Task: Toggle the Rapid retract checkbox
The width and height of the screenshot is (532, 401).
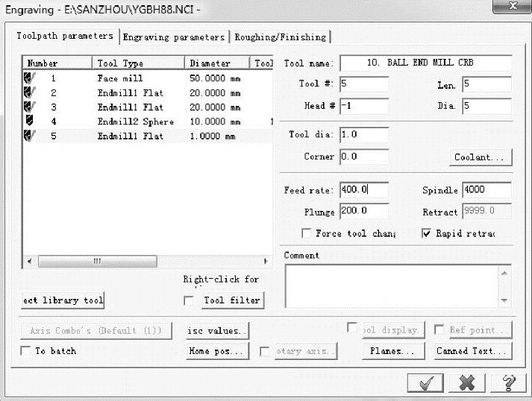Action: pyautogui.click(x=427, y=233)
